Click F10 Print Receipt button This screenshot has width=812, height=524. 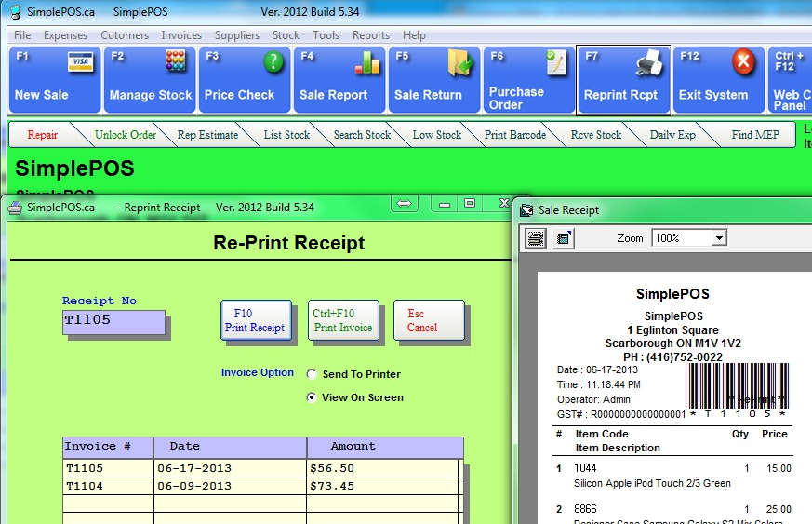pos(256,320)
